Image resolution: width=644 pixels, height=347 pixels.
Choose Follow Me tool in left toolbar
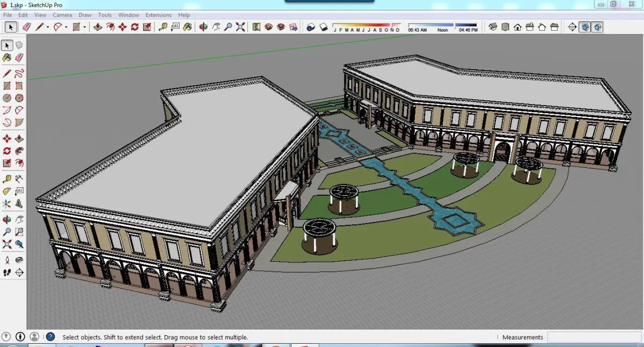click(x=19, y=151)
